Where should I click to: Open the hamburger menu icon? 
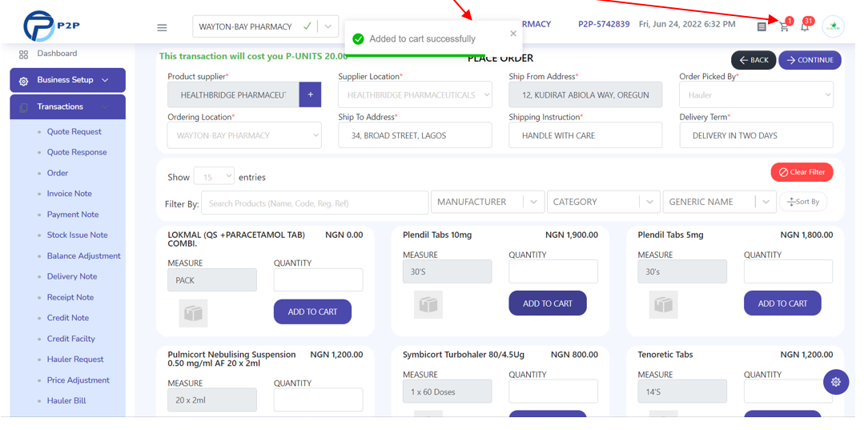coord(162,28)
